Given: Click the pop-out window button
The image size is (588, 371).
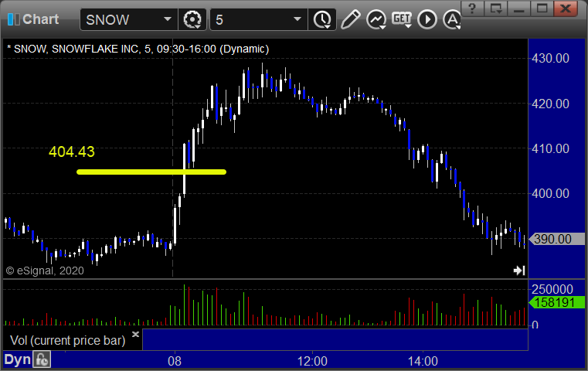Looking at the screenshot, I should point(496,9).
